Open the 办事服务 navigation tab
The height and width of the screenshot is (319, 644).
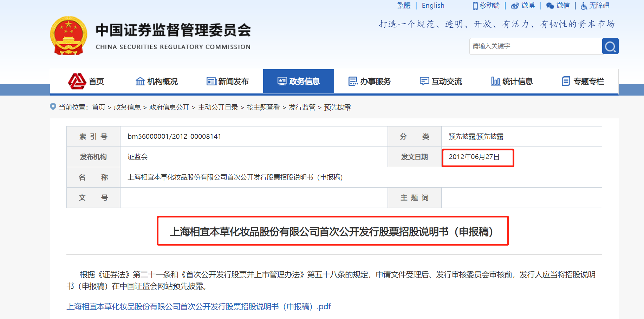(370, 81)
